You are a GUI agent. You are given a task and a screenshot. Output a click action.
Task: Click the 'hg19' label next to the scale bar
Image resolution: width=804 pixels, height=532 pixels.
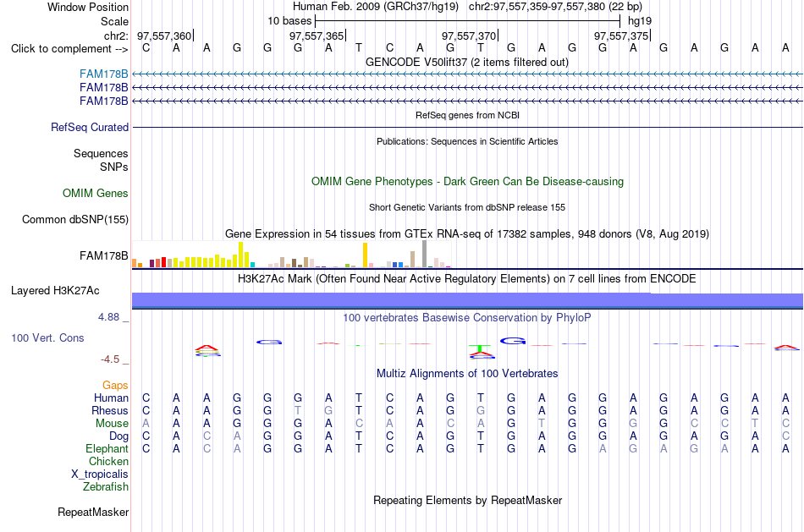coord(640,21)
